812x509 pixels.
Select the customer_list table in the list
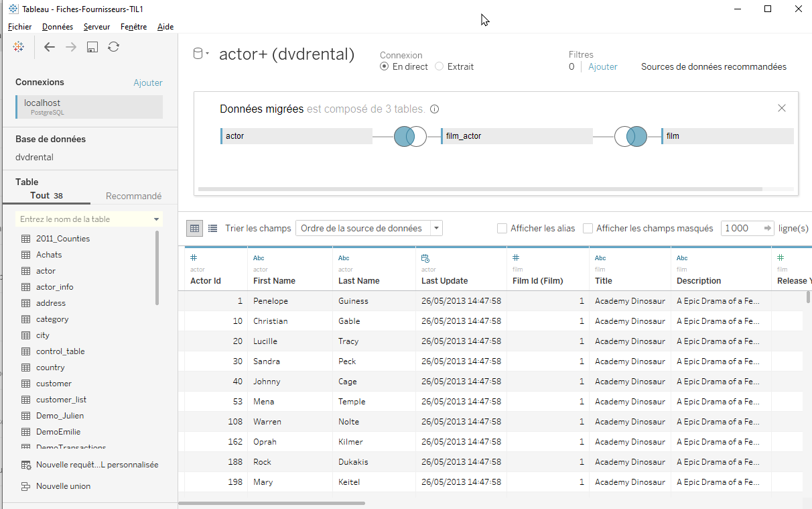pos(61,400)
